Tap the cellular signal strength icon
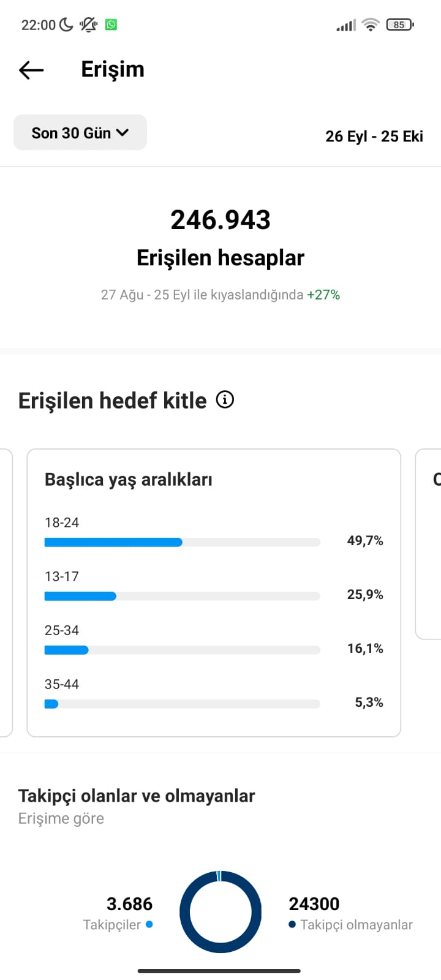The image size is (441, 980). pyautogui.click(x=346, y=25)
